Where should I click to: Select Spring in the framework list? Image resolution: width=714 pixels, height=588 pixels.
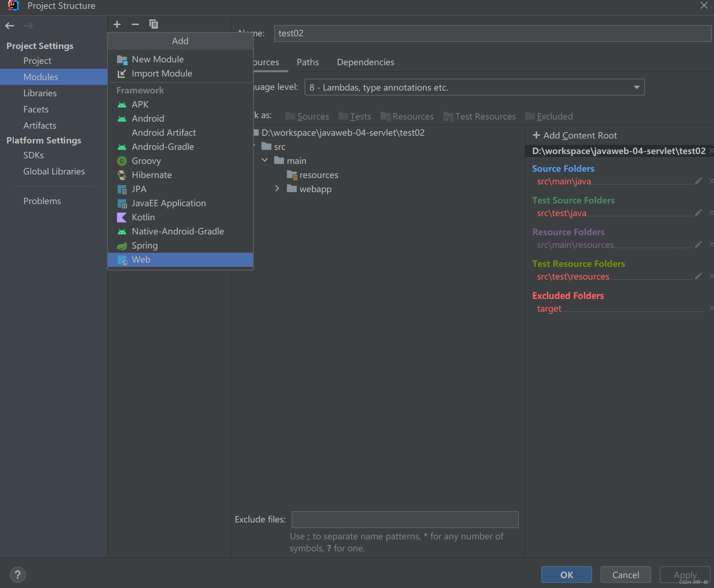[x=145, y=246]
